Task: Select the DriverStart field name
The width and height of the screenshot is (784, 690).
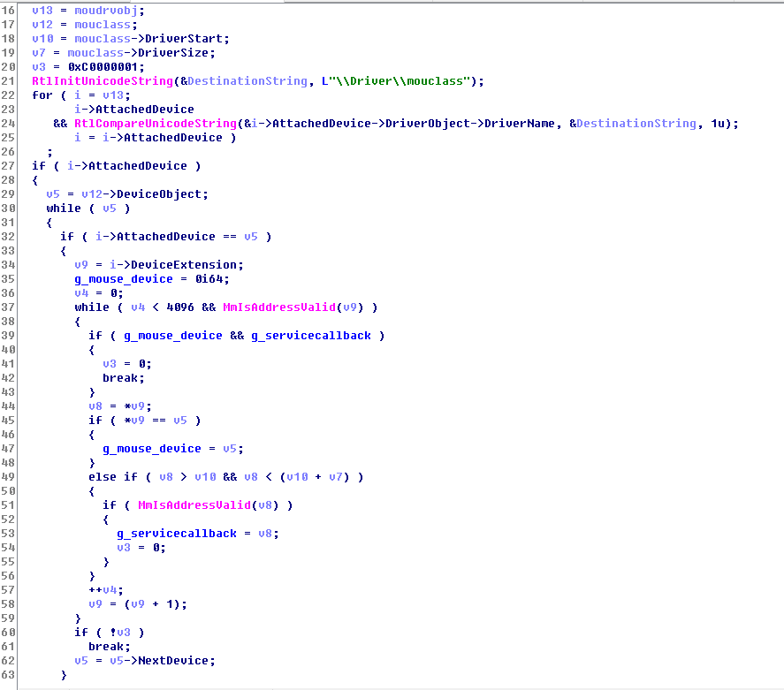Action: pyautogui.click(x=184, y=39)
